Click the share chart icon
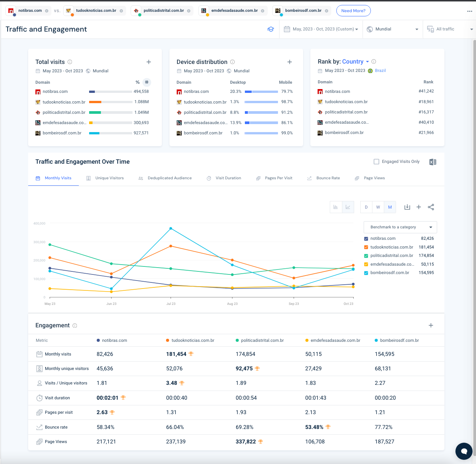This screenshot has height=464, width=476. [x=431, y=207]
